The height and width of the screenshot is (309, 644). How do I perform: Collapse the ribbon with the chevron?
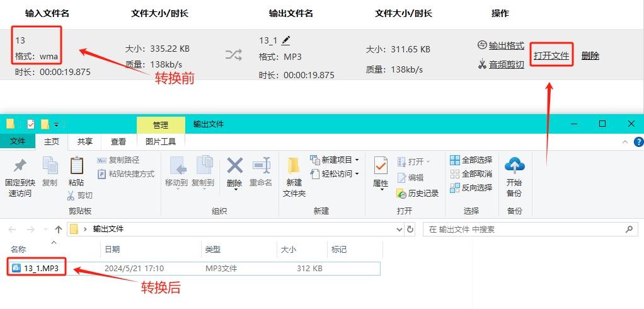click(x=625, y=142)
